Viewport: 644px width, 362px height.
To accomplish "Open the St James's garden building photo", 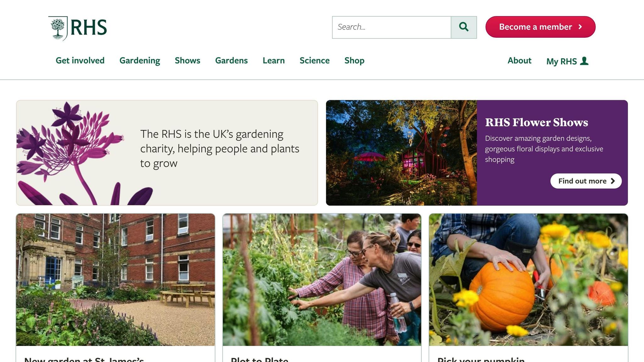I will (115, 280).
